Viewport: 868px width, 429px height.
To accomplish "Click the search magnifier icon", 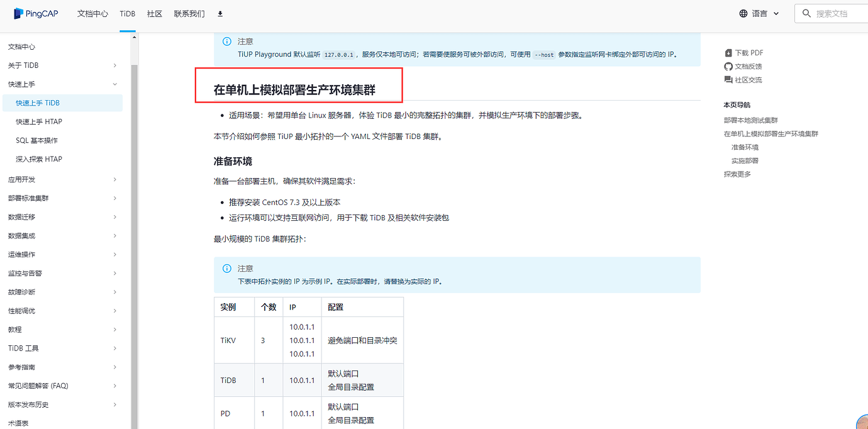I will click(806, 13).
